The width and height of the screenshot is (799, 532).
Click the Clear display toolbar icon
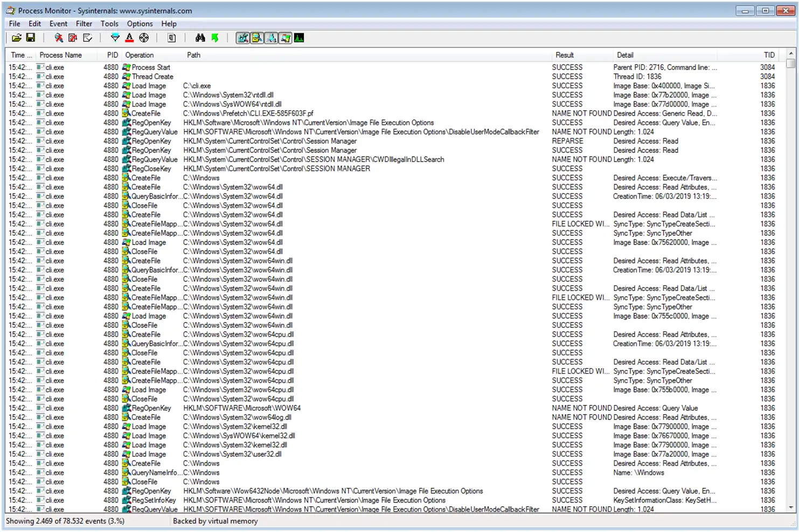(x=87, y=38)
